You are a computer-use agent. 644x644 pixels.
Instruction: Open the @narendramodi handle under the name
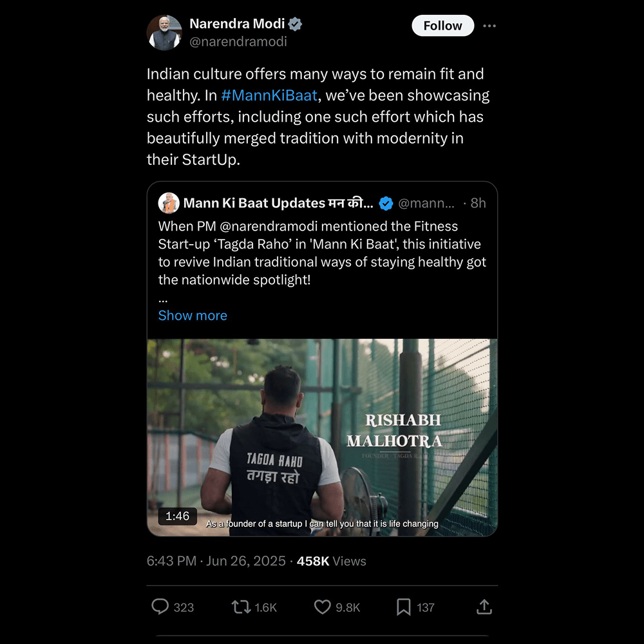[x=238, y=42]
